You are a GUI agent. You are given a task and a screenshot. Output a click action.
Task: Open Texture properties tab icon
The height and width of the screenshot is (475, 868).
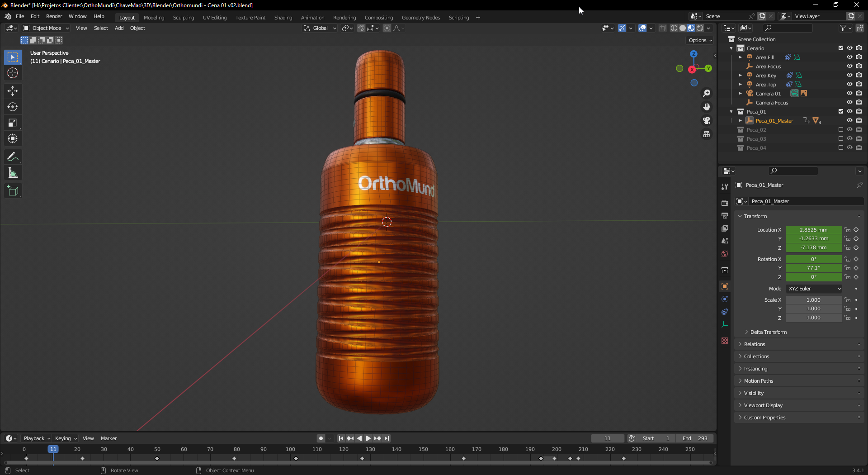pos(725,341)
